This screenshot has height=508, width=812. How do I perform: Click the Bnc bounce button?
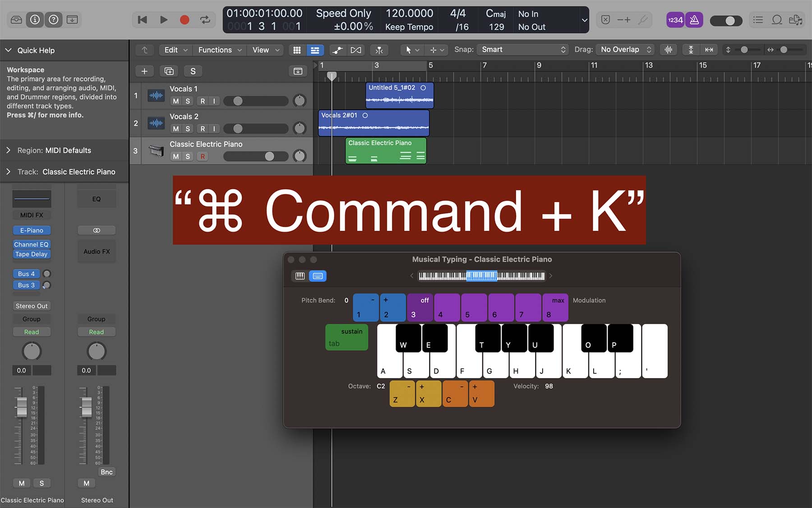click(106, 472)
